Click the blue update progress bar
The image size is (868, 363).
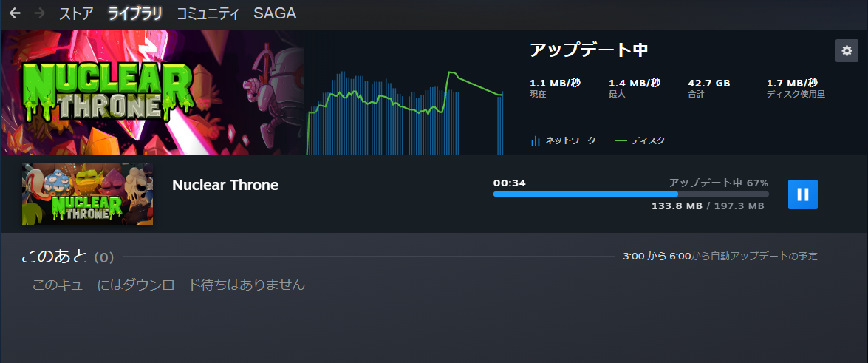coord(630,194)
